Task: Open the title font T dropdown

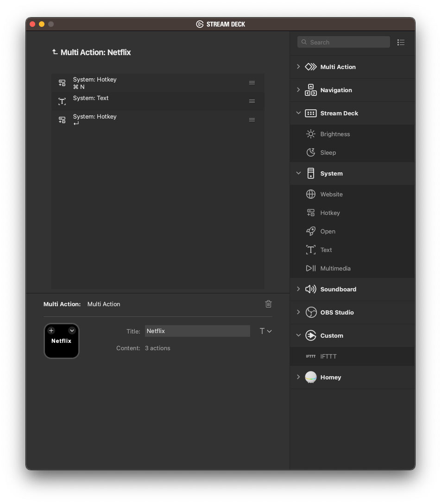Action: 265,331
